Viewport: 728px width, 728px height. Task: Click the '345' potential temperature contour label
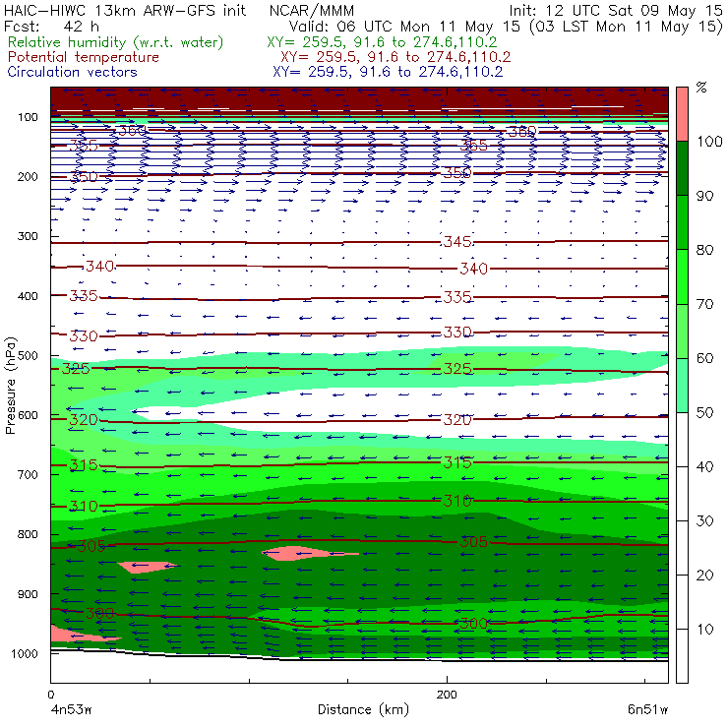(457, 241)
